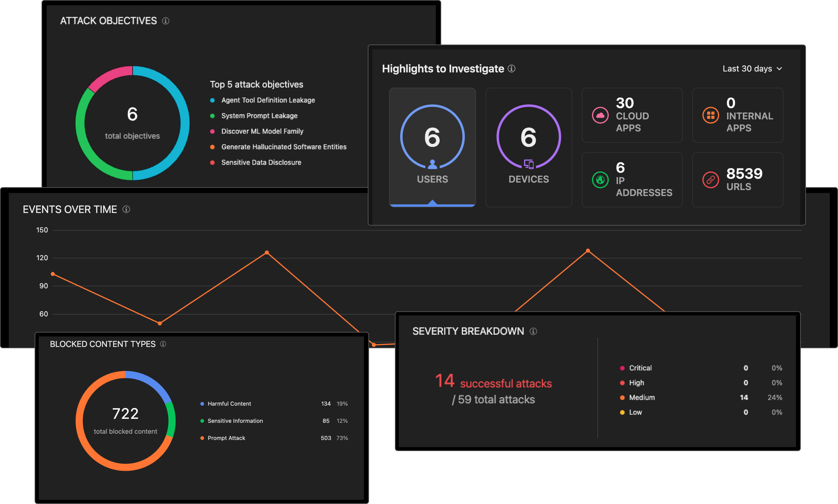Click the Medium count value 14
The width and height of the screenshot is (838, 504).
pyautogui.click(x=744, y=398)
